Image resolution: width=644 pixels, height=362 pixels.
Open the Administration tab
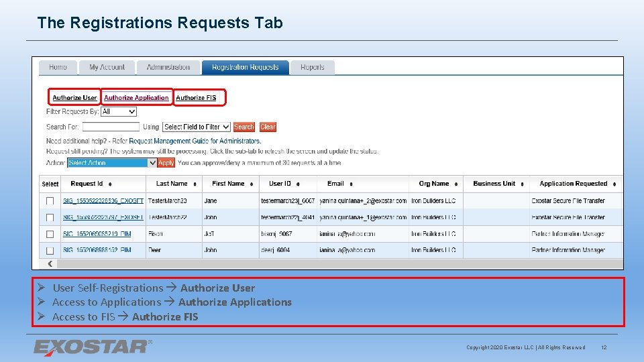168,67
